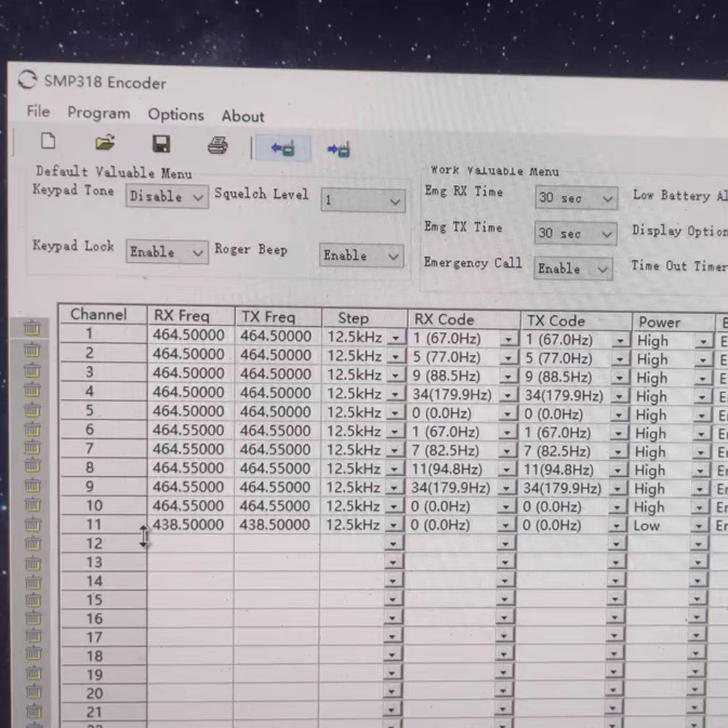This screenshot has width=728, height=728.
Task: Open the Options menu
Action: coord(175,115)
